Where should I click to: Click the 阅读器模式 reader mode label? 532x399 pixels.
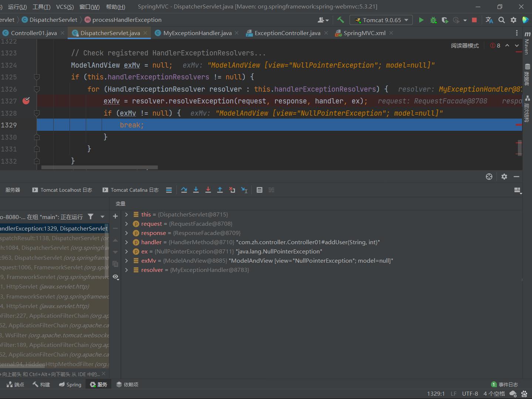pyautogui.click(x=465, y=45)
